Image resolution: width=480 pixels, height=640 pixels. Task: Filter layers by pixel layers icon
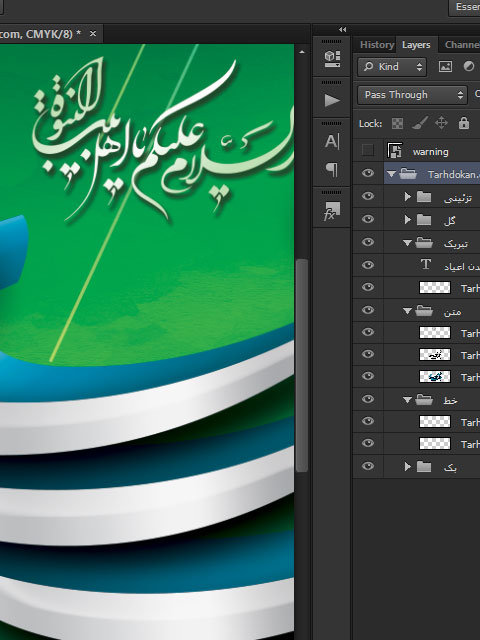point(445,67)
